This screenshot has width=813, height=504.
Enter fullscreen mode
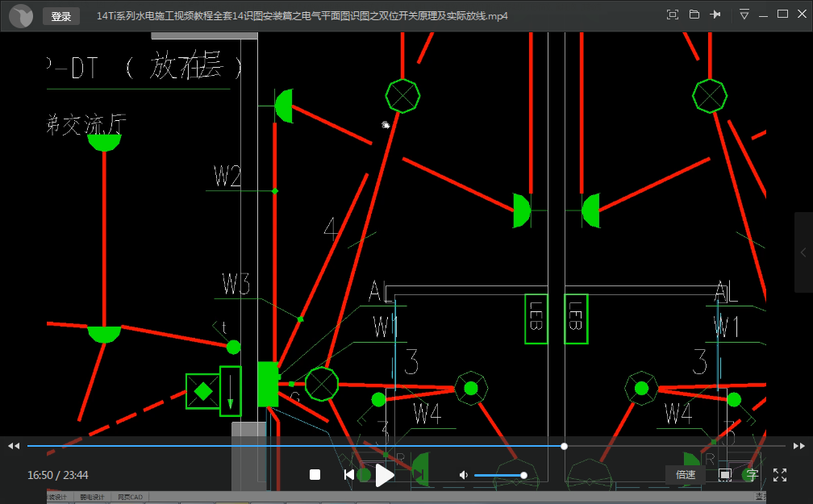coord(780,474)
